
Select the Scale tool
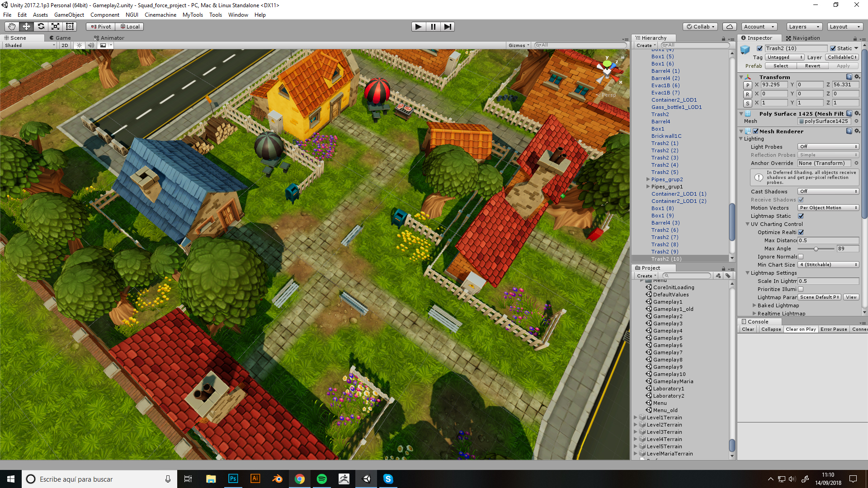pyautogui.click(x=55, y=27)
